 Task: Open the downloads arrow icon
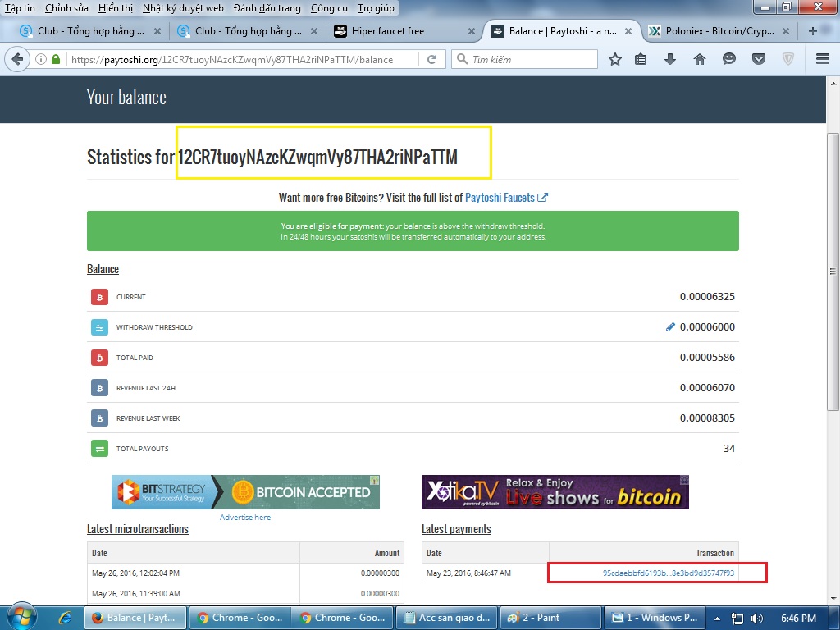click(670, 59)
